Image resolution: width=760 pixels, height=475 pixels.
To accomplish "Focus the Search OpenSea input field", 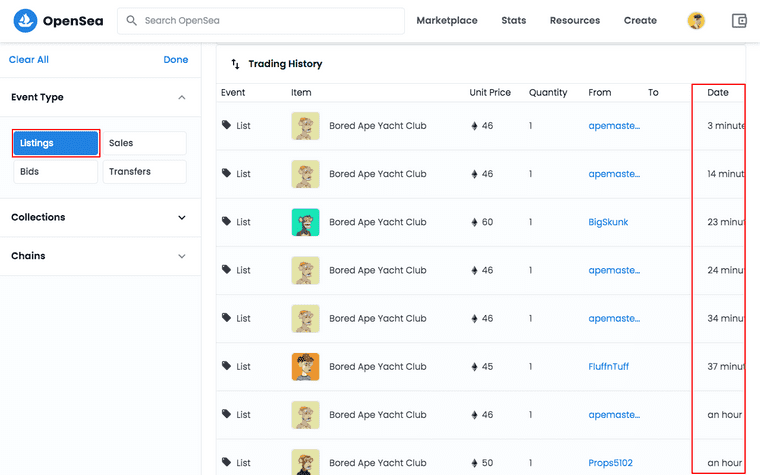I will pyautogui.click(x=261, y=20).
